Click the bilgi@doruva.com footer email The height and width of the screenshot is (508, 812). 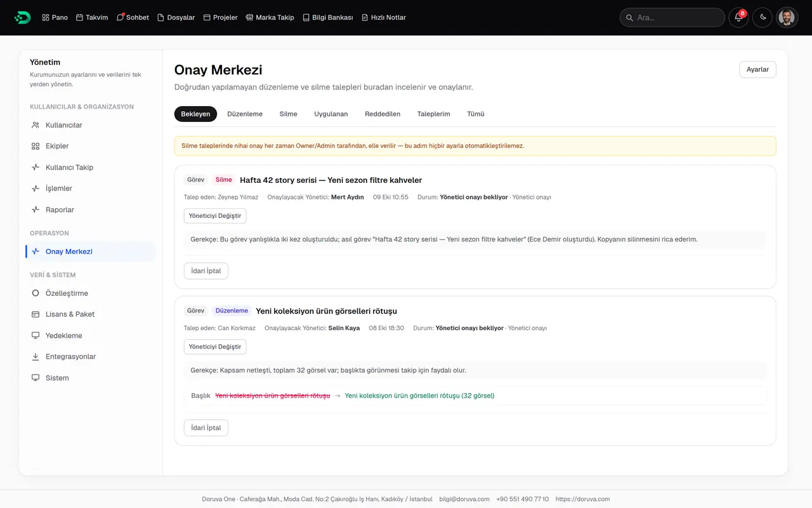464,499
